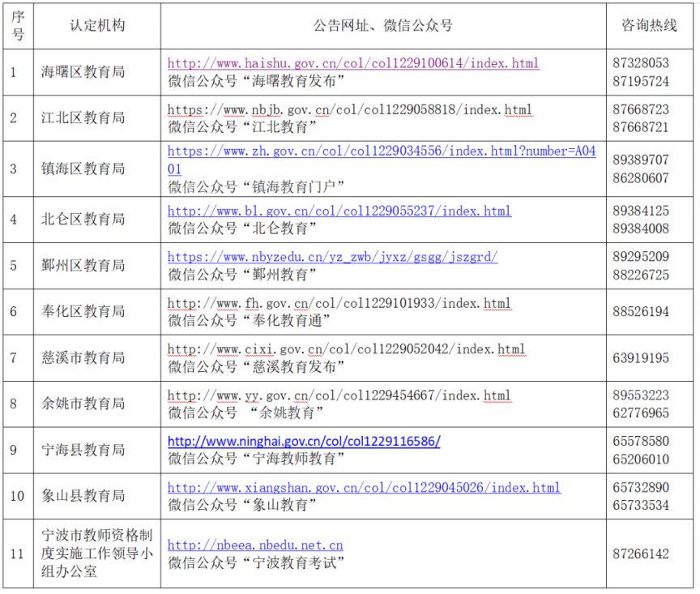Click hotline number 88526194
This screenshot has width=700, height=594.
[x=641, y=311]
